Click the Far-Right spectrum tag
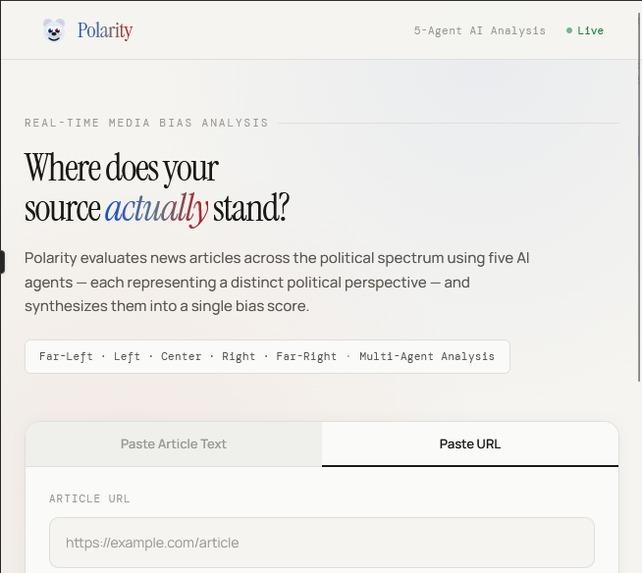This screenshot has height=573, width=642. (x=306, y=356)
